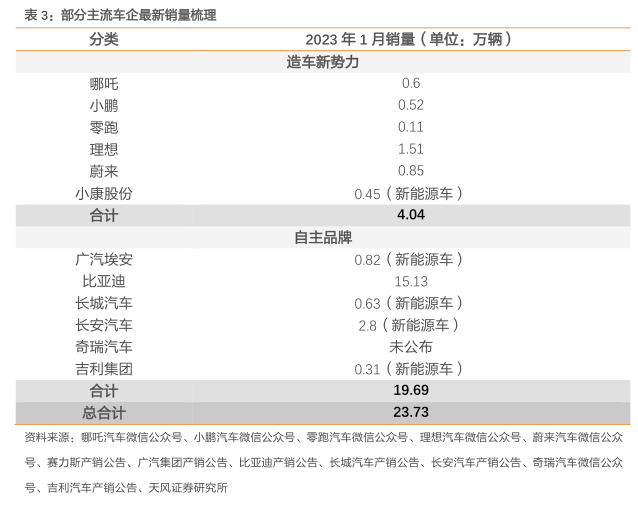Image resolution: width=638 pixels, height=508 pixels.
Task: Select the subtotal value 4.04
Action: click(411, 215)
